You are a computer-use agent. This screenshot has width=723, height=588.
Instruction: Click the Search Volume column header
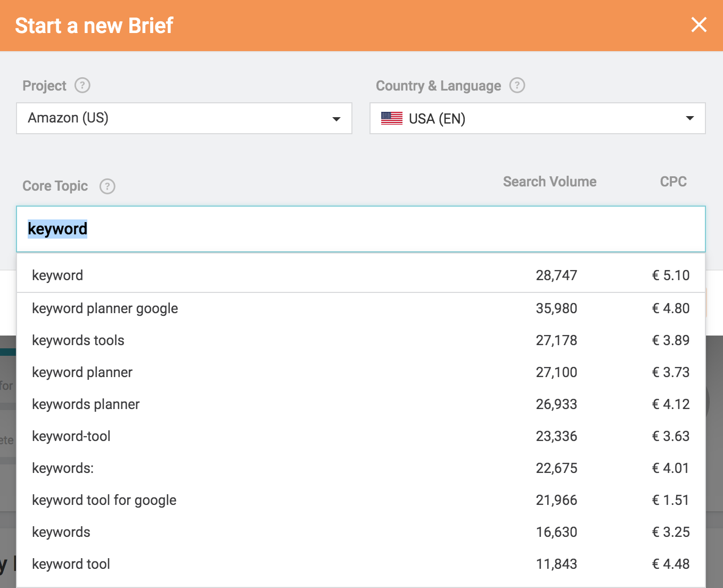tap(549, 182)
